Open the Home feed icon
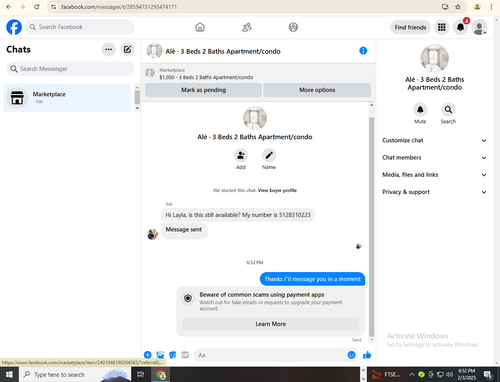This screenshot has height=382, width=500. pos(200,27)
